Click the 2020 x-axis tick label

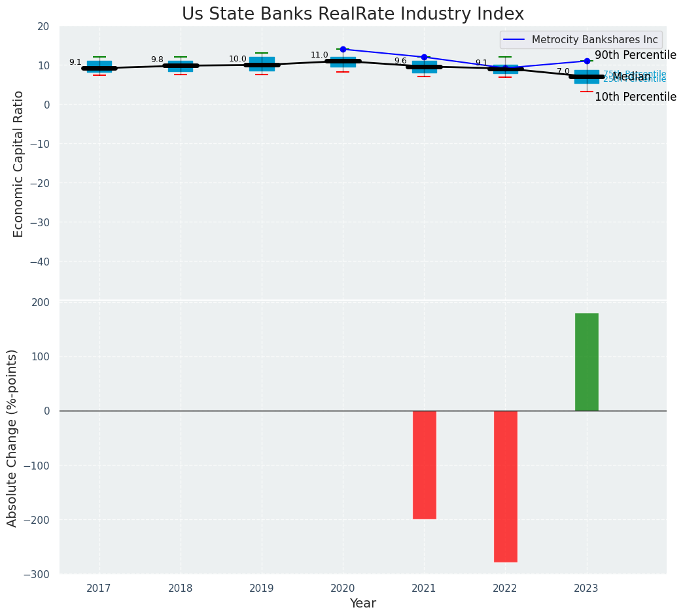click(343, 589)
